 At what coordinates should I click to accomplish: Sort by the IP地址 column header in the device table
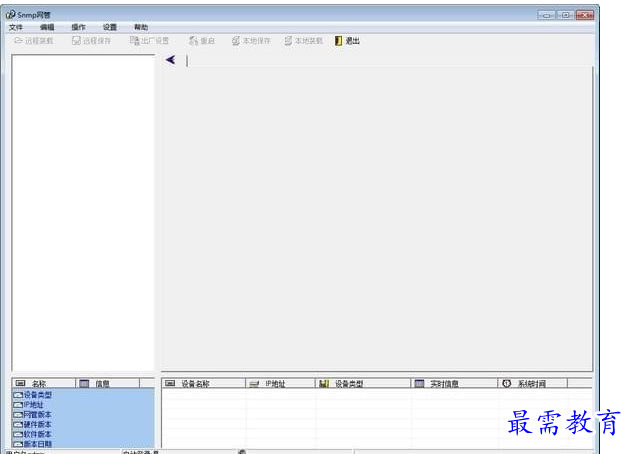280,383
